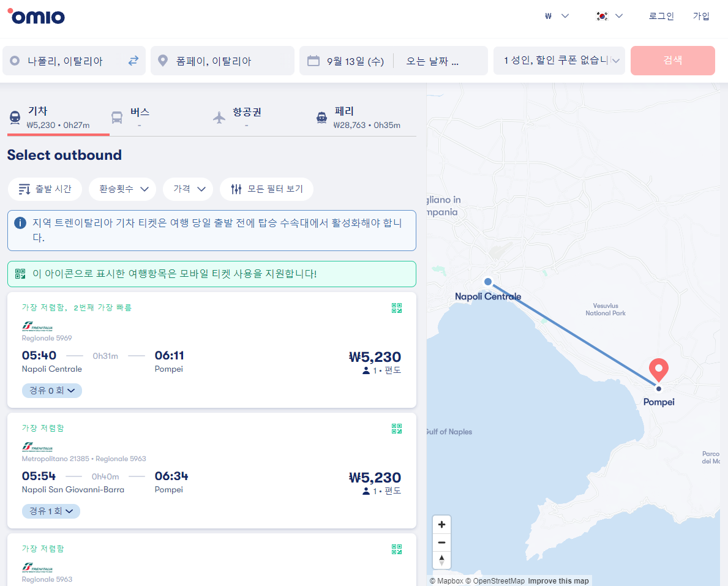Reset map bearing with compass button
The height and width of the screenshot is (586, 728).
pos(441,560)
